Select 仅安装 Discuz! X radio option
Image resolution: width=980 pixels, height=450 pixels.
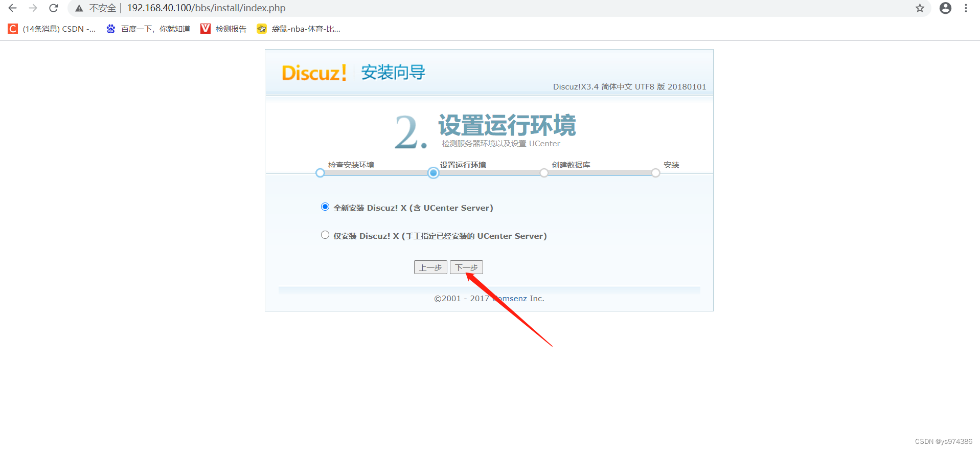pos(325,235)
